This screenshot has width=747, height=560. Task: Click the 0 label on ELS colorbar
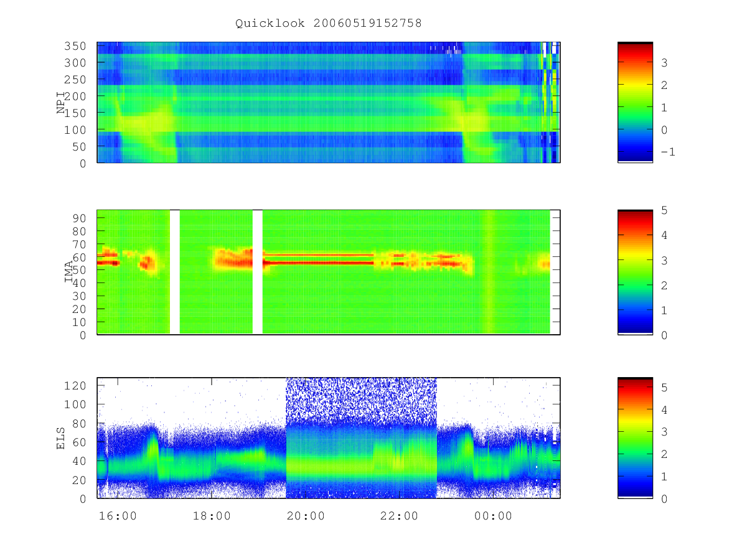tap(665, 498)
